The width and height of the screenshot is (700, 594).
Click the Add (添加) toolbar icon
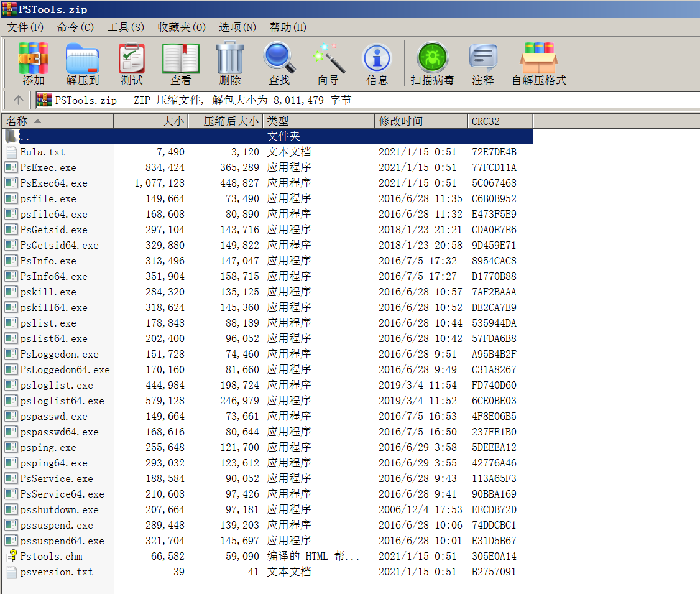tap(33, 58)
